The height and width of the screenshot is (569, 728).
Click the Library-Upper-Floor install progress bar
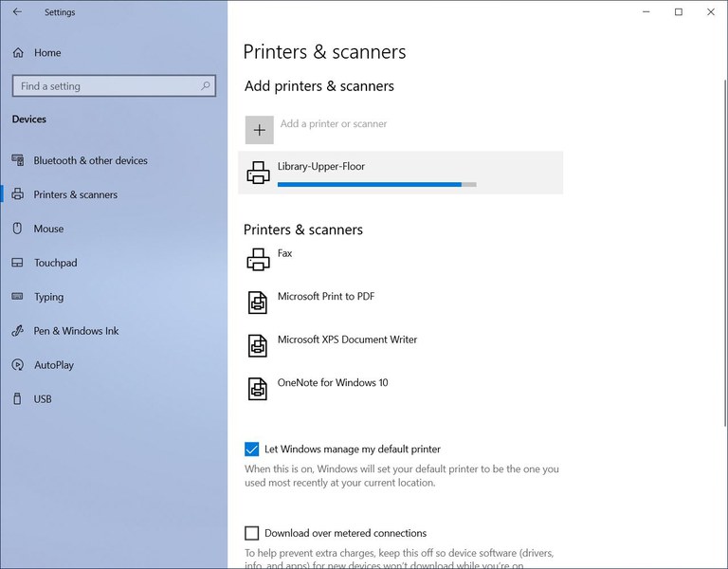click(x=377, y=184)
